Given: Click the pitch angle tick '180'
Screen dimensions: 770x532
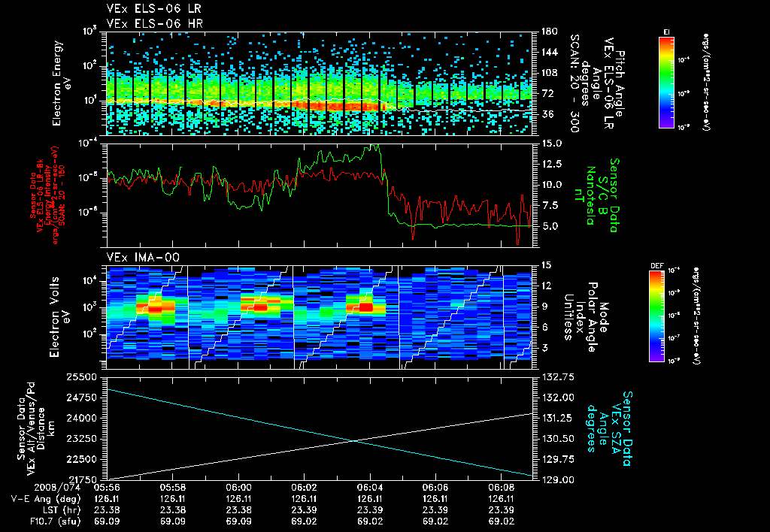Looking at the screenshot, I should pos(549,32).
